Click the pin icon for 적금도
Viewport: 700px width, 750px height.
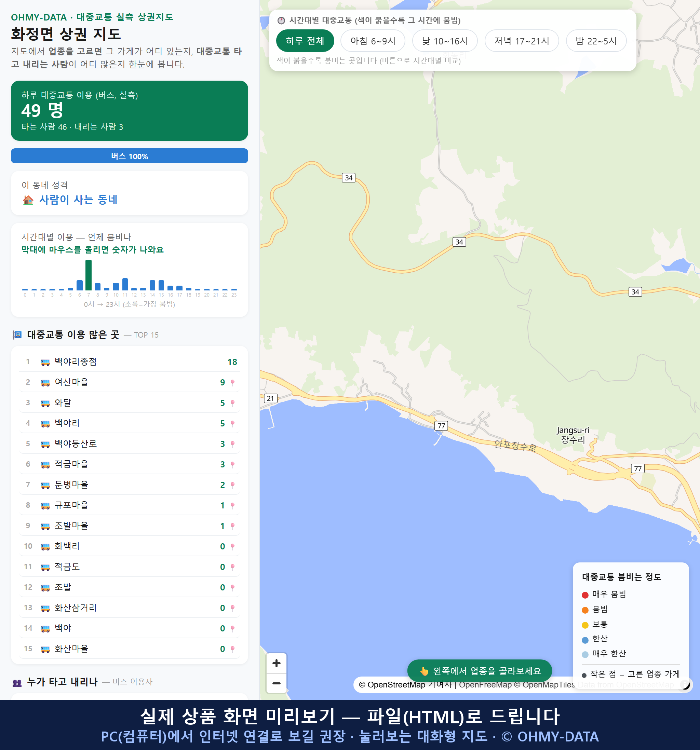tap(232, 567)
